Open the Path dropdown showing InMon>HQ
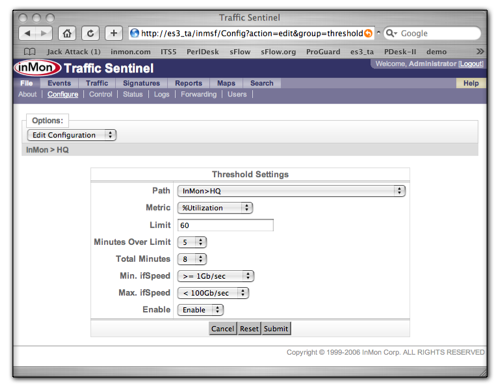This screenshot has width=500, height=387. tap(291, 191)
